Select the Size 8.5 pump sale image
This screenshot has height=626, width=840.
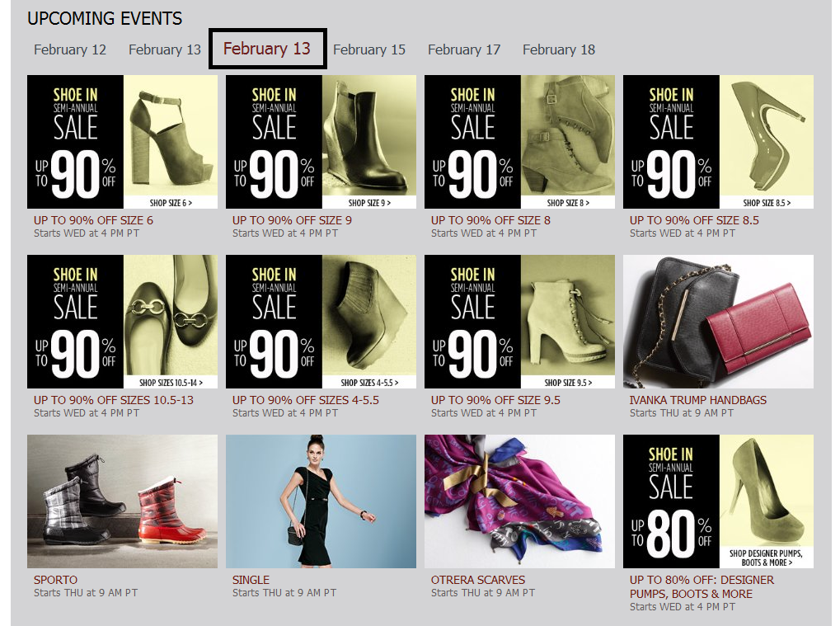pos(718,142)
